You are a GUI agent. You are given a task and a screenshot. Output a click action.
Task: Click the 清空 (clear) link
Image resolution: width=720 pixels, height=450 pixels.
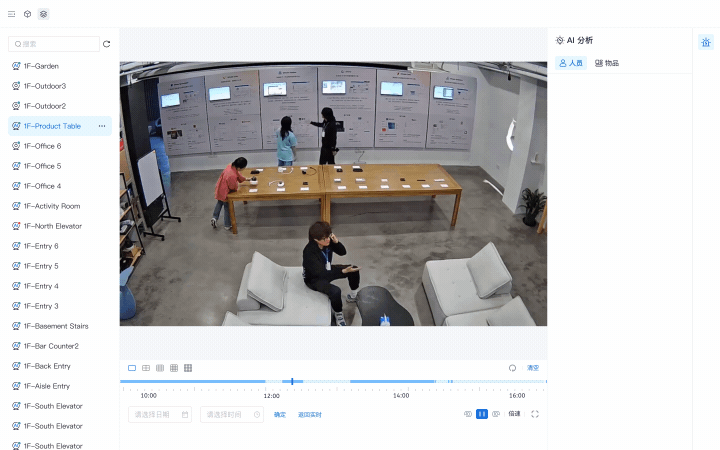click(533, 368)
